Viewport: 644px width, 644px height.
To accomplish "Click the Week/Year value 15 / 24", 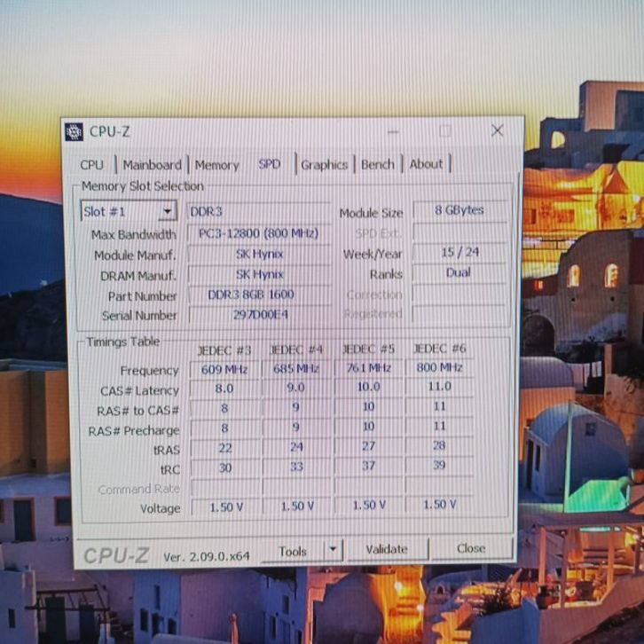I will pos(460,252).
